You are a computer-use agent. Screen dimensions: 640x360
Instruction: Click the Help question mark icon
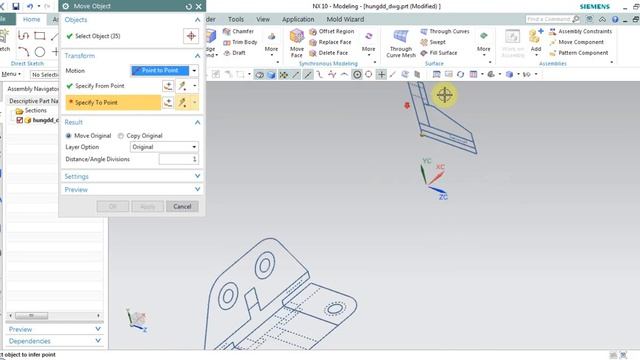[615, 19]
